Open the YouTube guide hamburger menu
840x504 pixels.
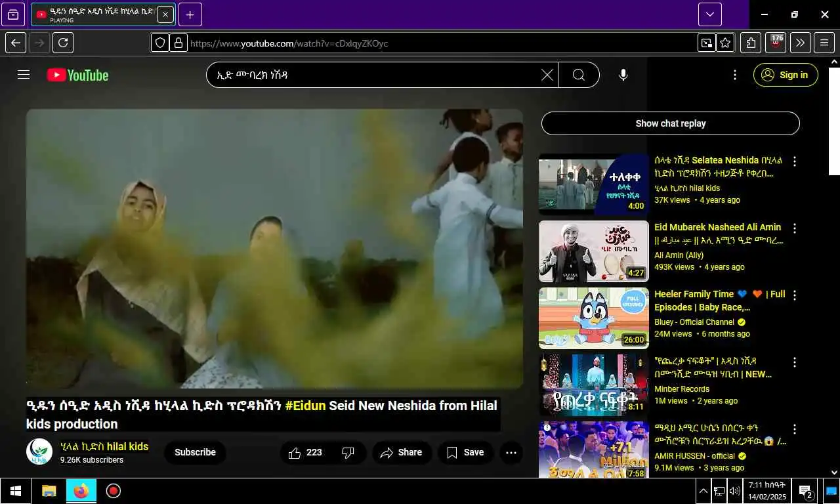pyautogui.click(x=24, y=75)
